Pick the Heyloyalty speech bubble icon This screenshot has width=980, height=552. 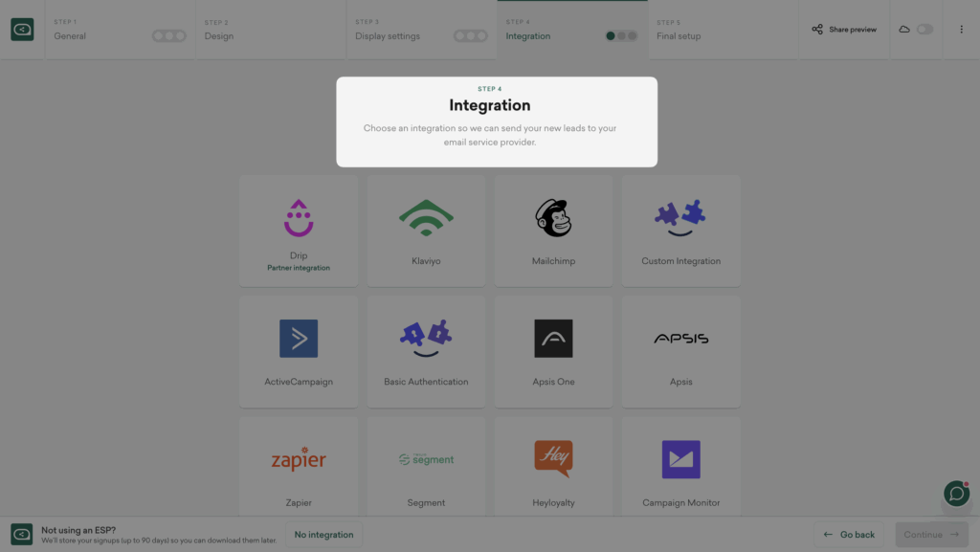(553, 459)
